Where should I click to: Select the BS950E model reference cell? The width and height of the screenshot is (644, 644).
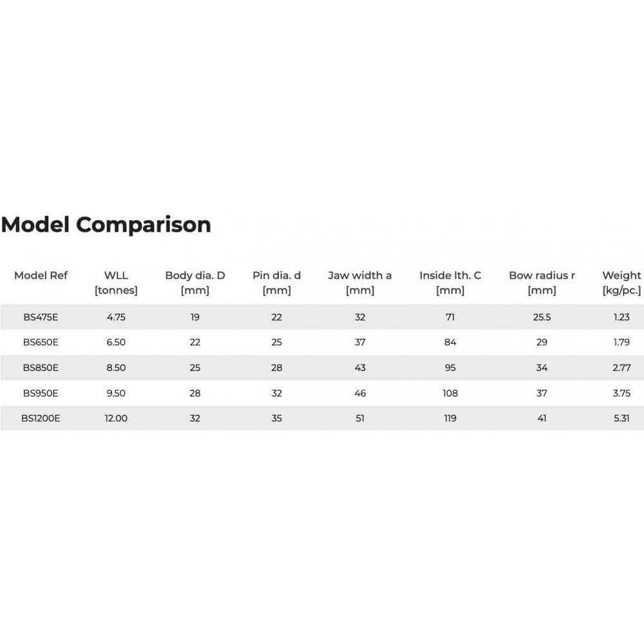pyautogui.click(x=41, y=393)
